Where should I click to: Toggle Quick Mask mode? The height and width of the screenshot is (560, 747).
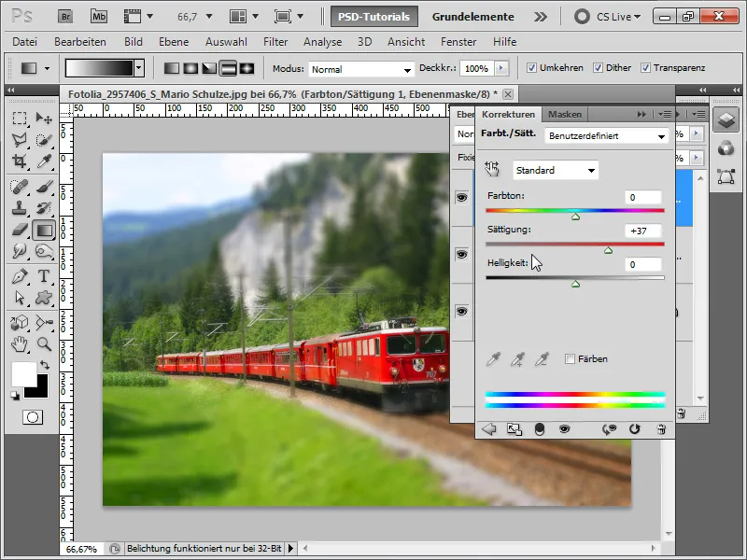33,417
